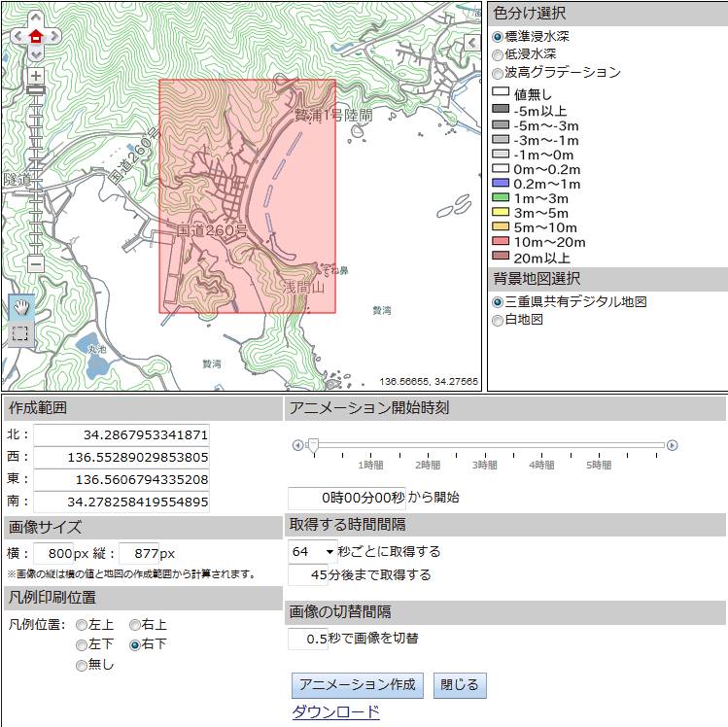The height and width of the screenshot is (727, 728).
Task: Click the map home button
Action: point(36,36)
